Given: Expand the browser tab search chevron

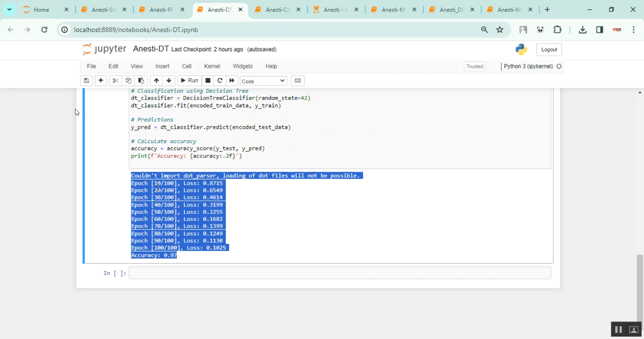Looking at the screenshot, I should pyautogui.click(x=9, y=9).
